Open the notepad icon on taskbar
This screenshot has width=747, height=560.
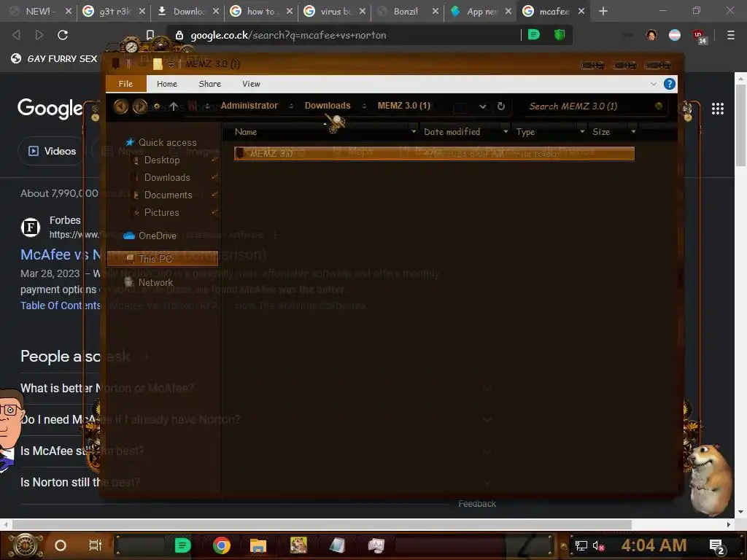pos(337,545)
